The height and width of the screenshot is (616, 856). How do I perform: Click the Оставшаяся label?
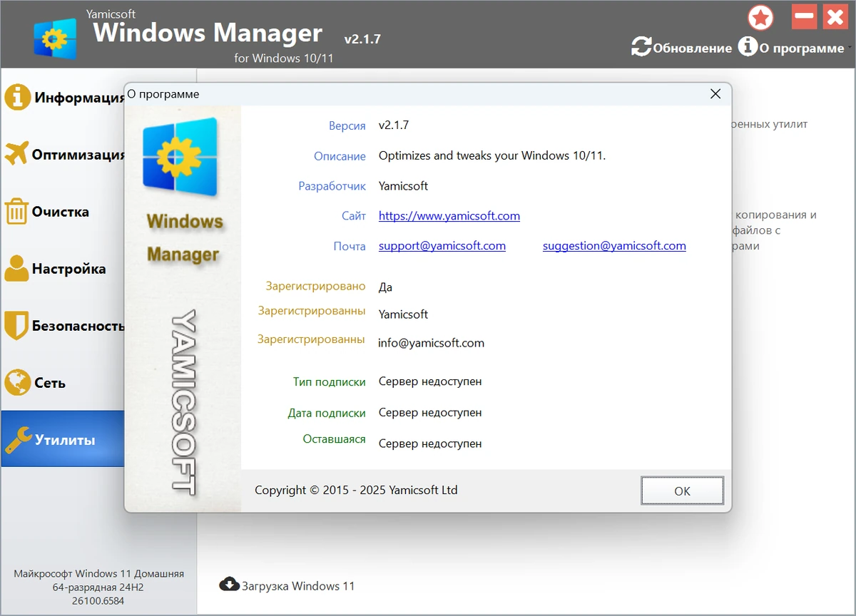click(x=334, y=439)
